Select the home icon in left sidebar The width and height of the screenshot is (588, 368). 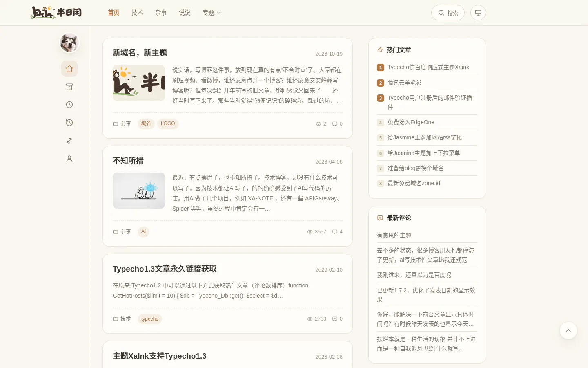(69, 69)
